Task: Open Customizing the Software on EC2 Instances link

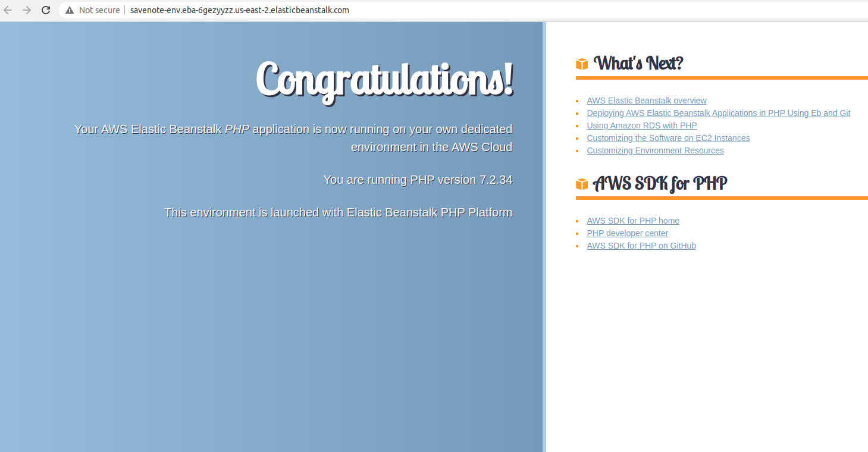Action: click(x=668, y=138)
